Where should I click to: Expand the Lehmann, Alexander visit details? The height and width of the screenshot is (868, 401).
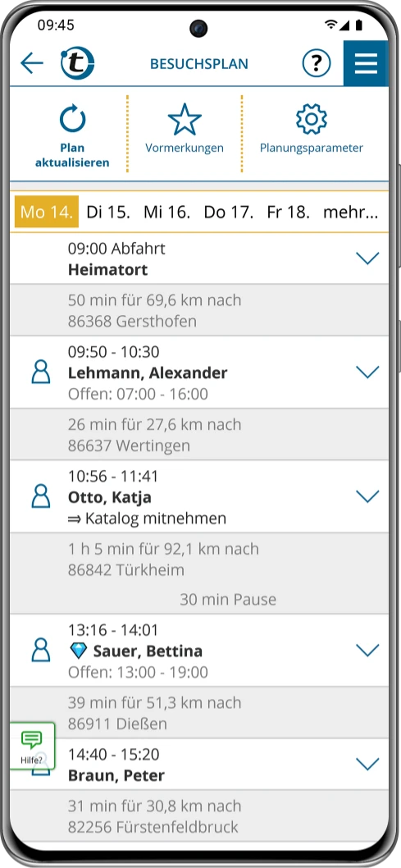click(x=367, y=372)
